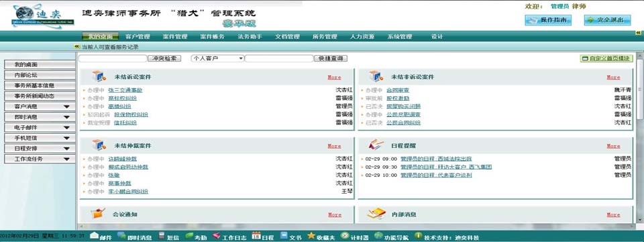Open 内部论坛 in the sidebar
The height and width of the screenshot is (242, 644).
(x=40, y=75)
